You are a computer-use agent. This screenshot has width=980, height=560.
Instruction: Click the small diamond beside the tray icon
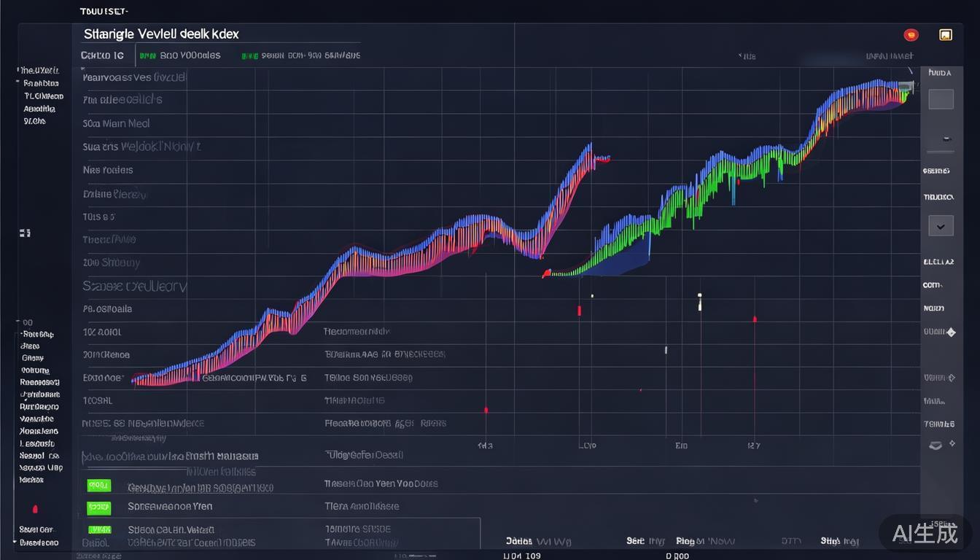[x=952, y=444]
